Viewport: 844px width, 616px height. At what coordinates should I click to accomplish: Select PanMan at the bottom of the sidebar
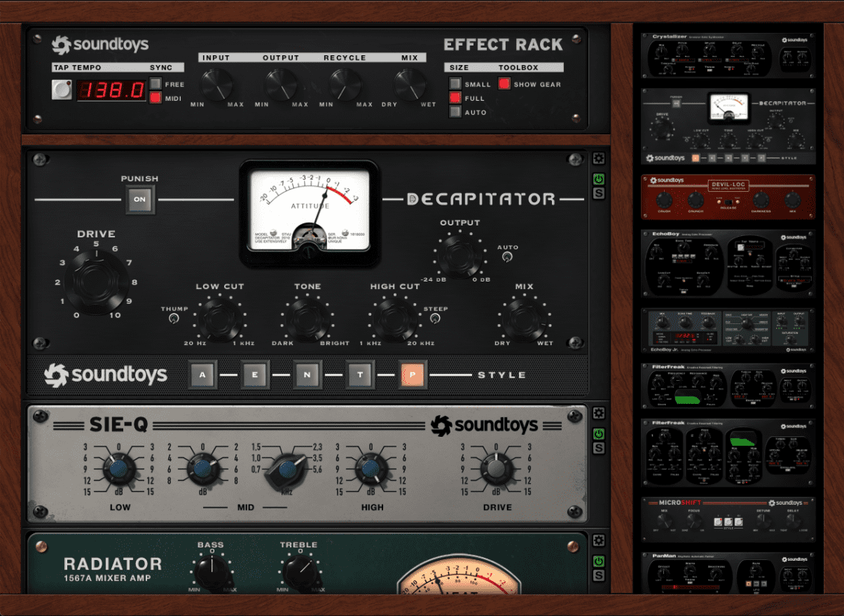[x=728, y=571]
